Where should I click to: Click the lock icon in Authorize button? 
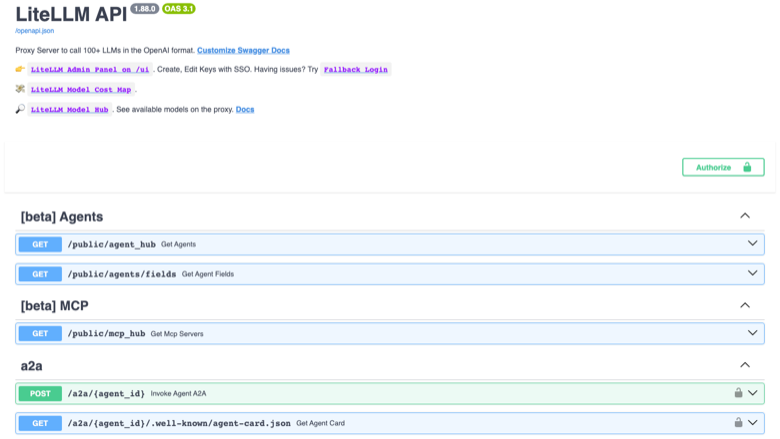tap(747, 167)
